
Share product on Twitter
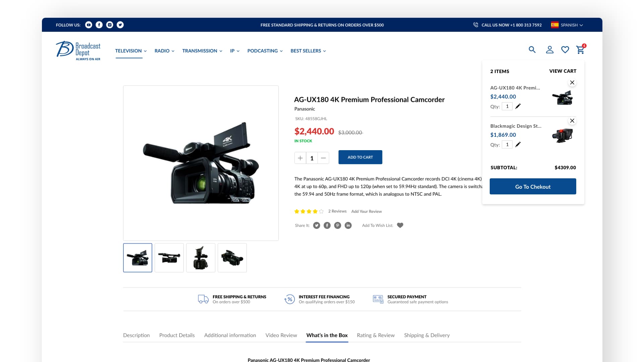click(317, 226)
